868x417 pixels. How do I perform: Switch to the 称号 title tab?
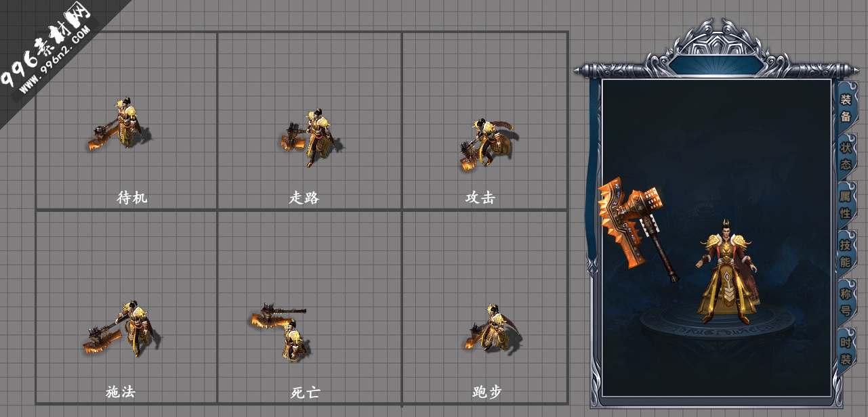coord(846,302)
